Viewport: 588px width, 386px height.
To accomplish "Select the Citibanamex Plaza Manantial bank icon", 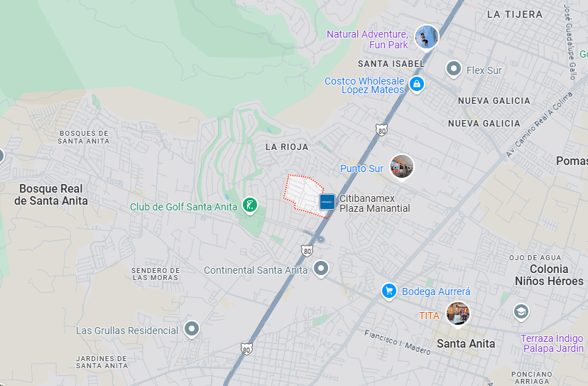I will point(327,202).
